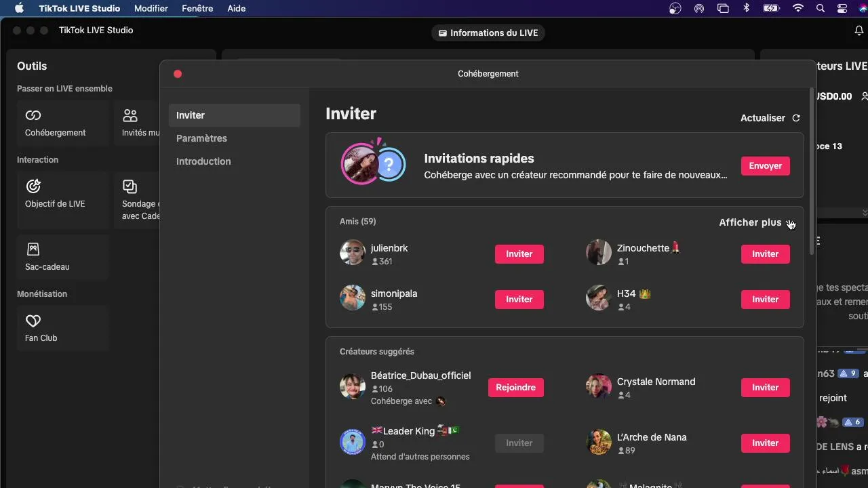Open macOS Spotlight search icon
This screenshot has width=868, height=488.
tap(821, 8)
